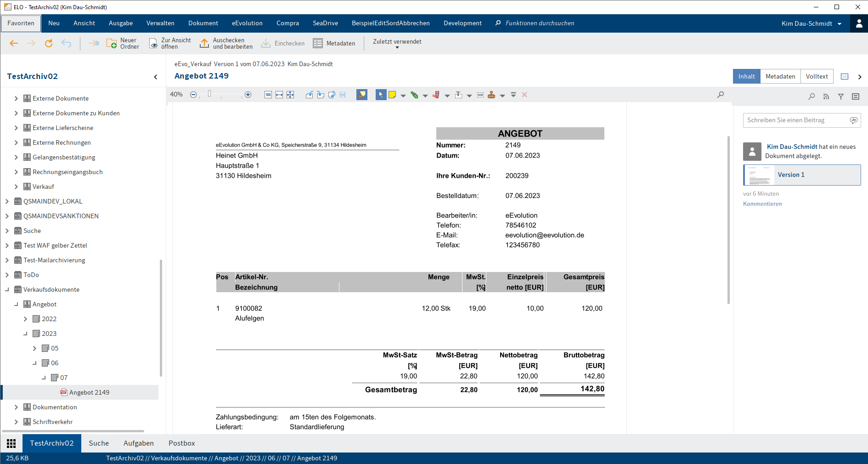Image resolution: width=868 pixels, height=464 pixels.
Task: Expand the 2022 folder
Action: point(25,319)
